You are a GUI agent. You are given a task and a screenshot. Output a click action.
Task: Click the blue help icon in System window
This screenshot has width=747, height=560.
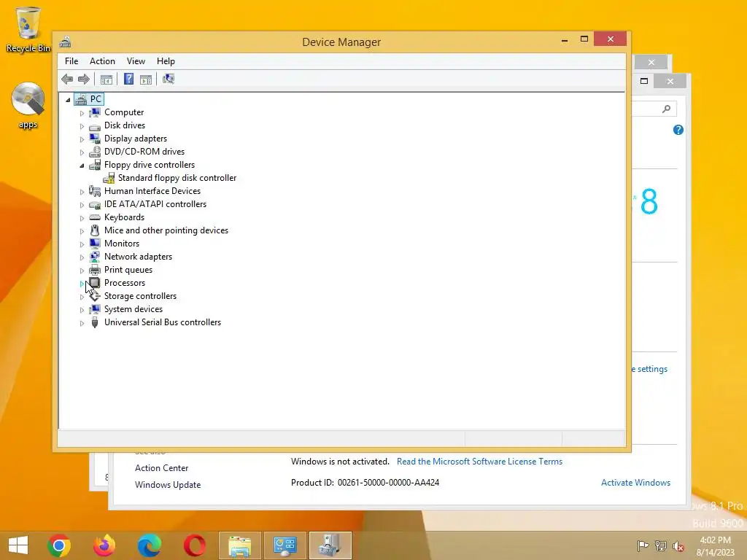678,130
